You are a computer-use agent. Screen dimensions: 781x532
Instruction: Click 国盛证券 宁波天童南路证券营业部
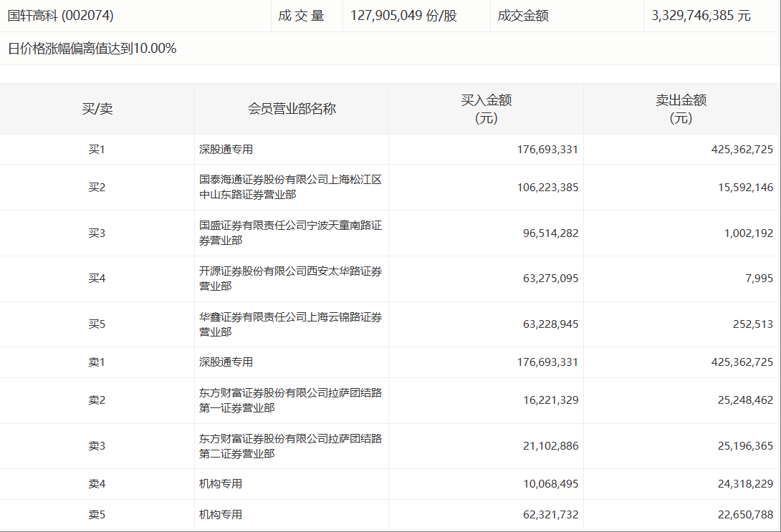coord(290,233)
